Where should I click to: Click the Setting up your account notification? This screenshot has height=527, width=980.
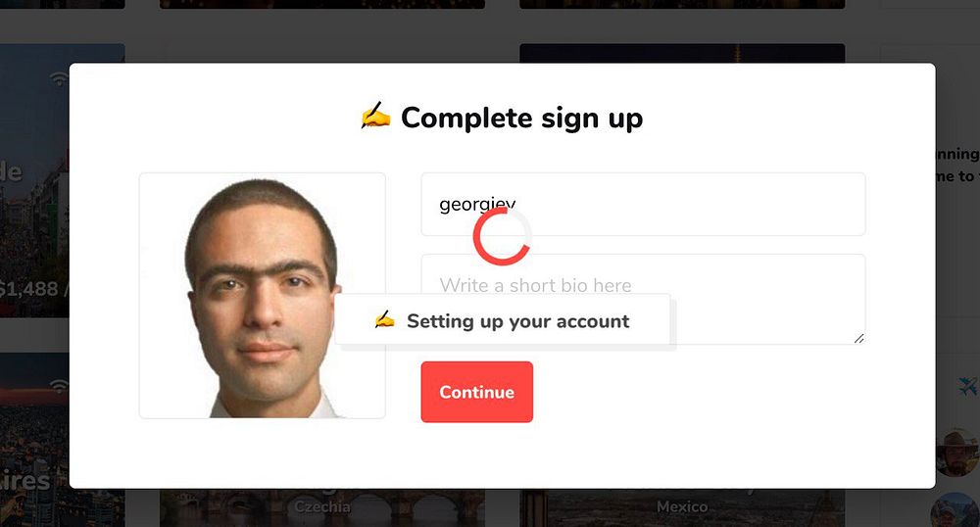tap(503, 320)
